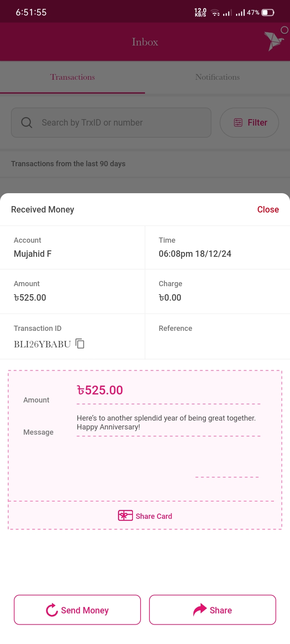Click the filter sliders icon
This screenshot has height=644, width=290.
[x=238, y=122]
